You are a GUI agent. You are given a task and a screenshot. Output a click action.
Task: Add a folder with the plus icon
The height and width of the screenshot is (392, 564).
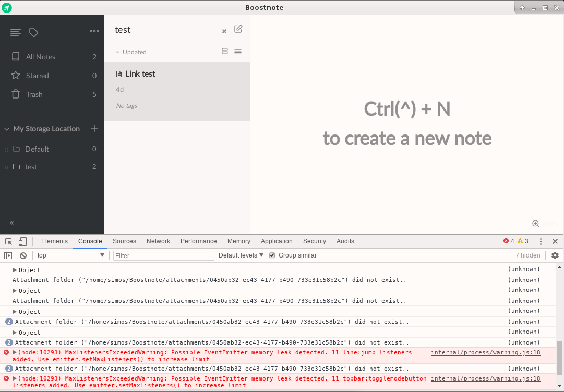coord(94,128)
